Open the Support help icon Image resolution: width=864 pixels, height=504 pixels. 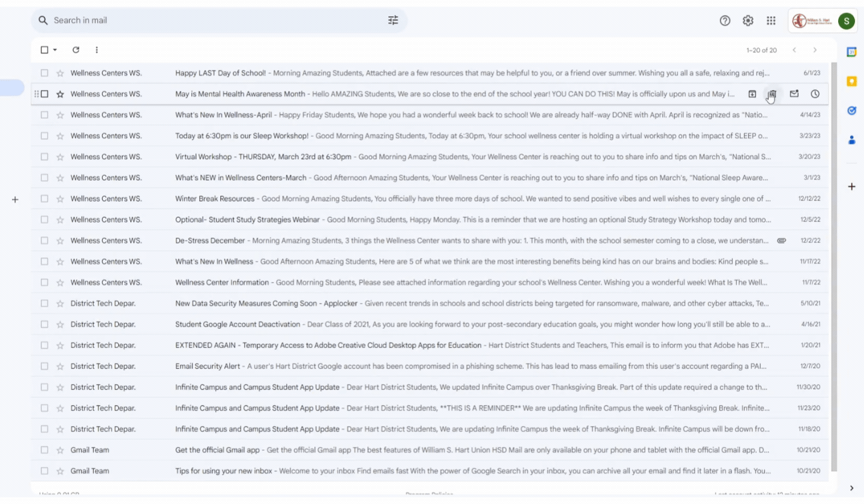(725, 20)
